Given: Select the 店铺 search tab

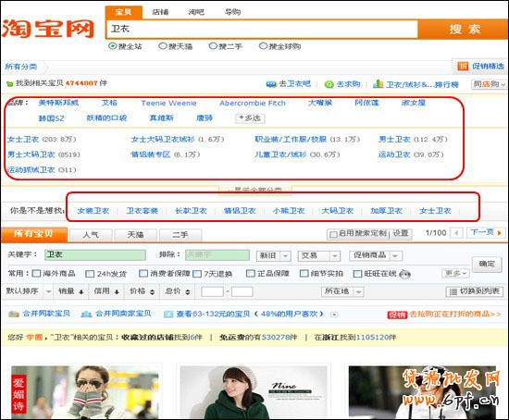Looking at the screenshot, I should 160,12.
